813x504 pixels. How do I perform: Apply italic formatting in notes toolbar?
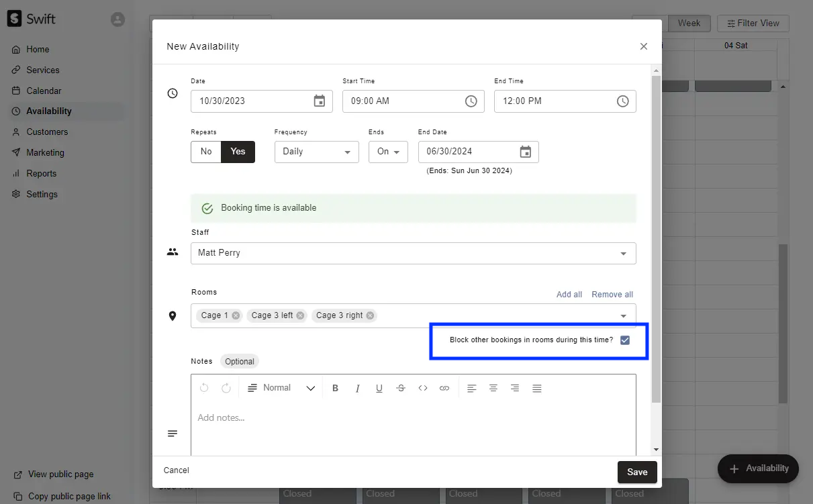(x=357, y=389)
